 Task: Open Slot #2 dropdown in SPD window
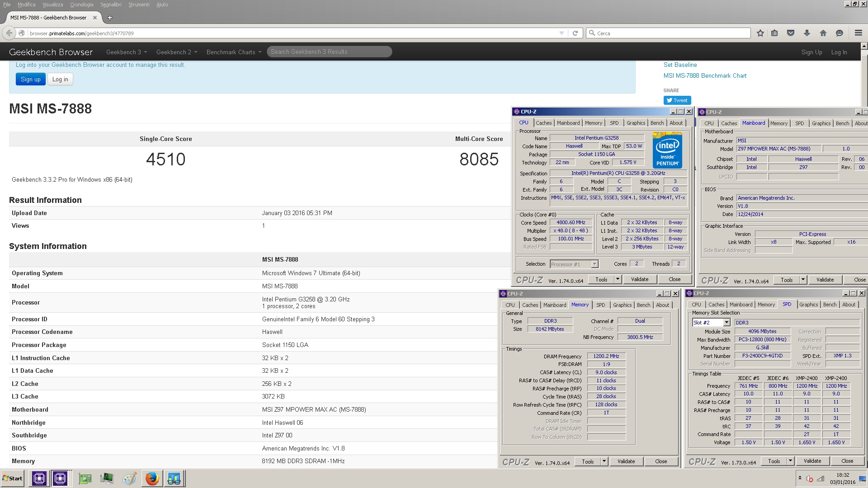726,323
